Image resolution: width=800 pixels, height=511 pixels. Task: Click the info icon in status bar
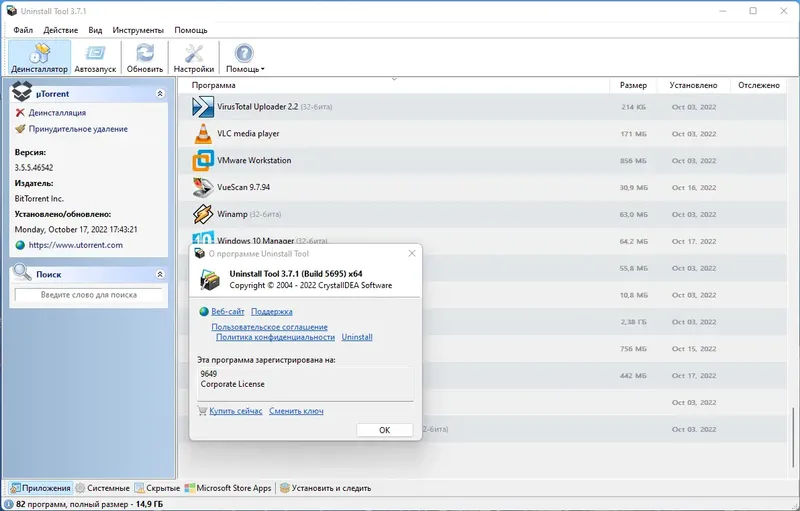pos(8,504)
